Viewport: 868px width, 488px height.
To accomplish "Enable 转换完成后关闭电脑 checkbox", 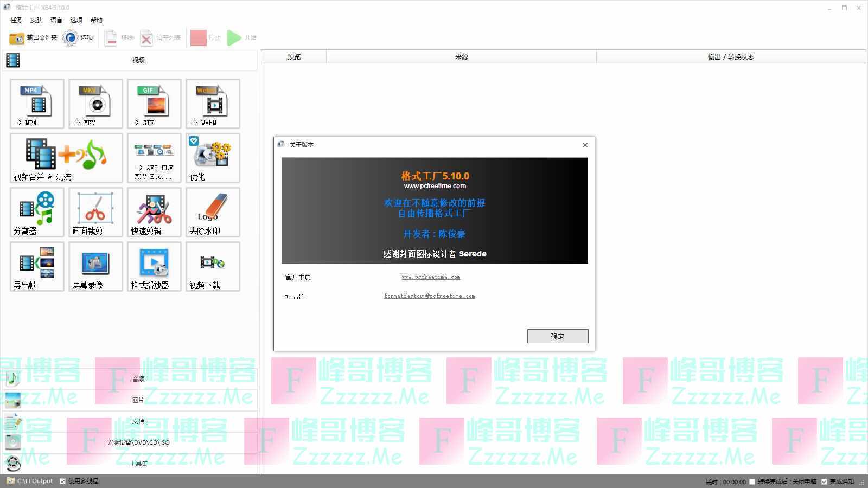I will [752, 481].
